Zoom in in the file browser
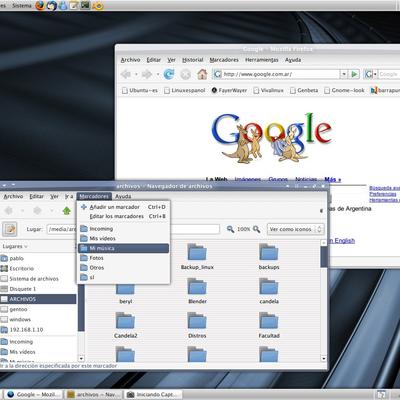400x400 pixels. click(256, 229)
